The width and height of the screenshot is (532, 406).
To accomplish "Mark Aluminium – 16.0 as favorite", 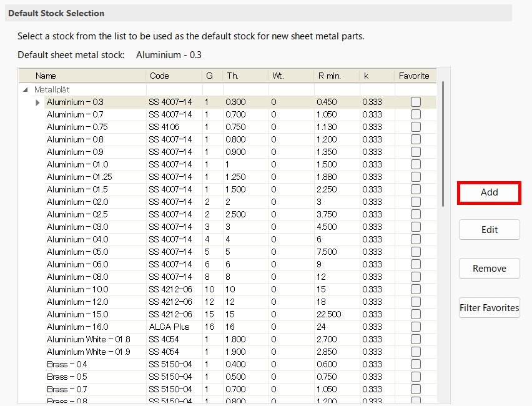I will (416, 327).
